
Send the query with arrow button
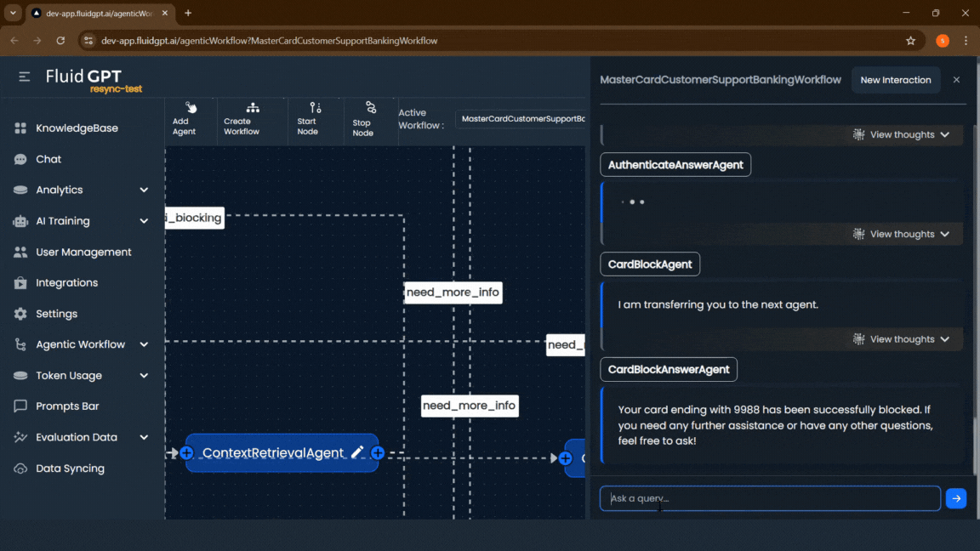[956, 498]
